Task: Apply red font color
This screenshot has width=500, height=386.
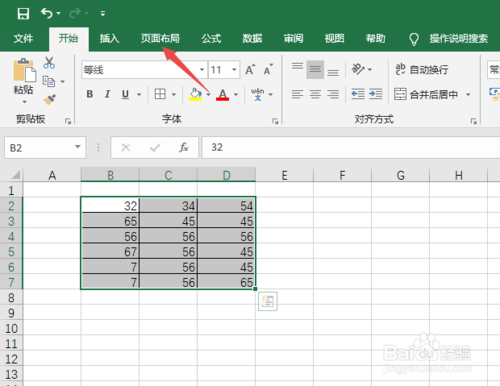Action: click(x=223, y=95)
